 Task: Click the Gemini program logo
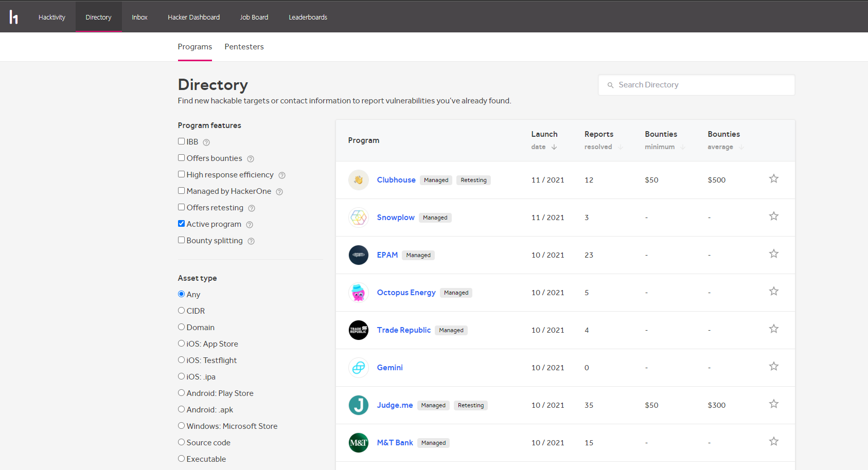(x=359, y=368)
